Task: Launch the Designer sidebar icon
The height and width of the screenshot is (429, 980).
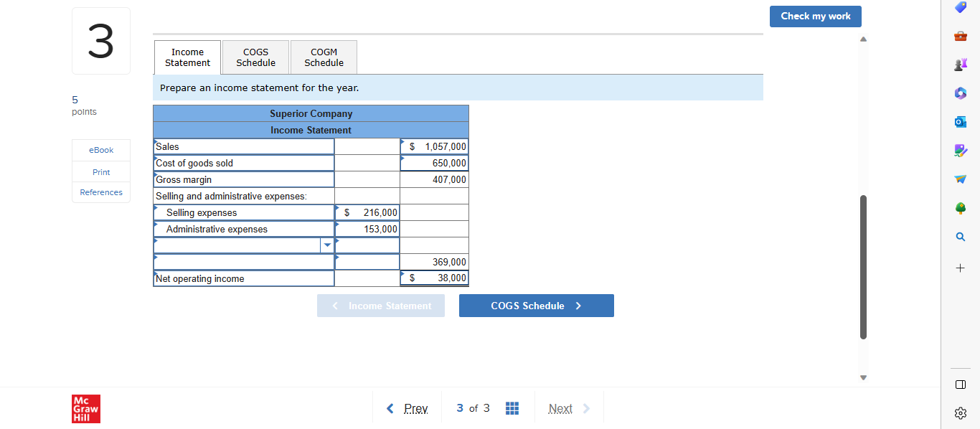Action: (x=960, y=151)
